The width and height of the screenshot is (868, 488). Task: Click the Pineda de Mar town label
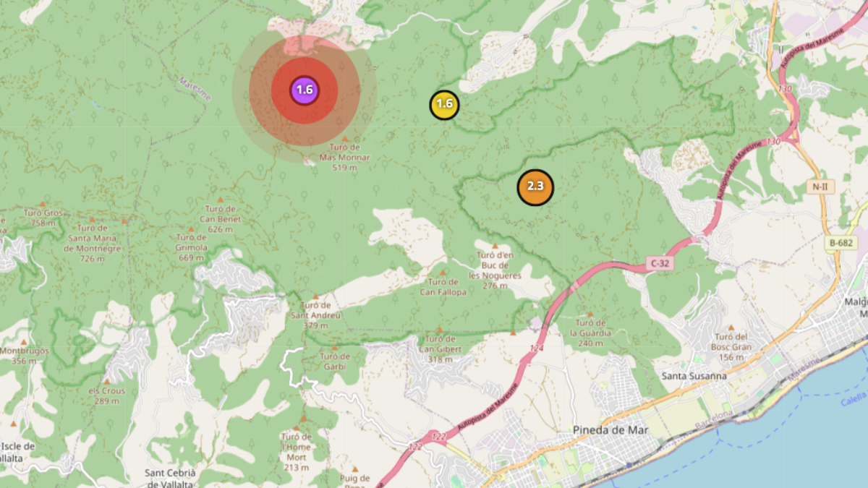610,430
